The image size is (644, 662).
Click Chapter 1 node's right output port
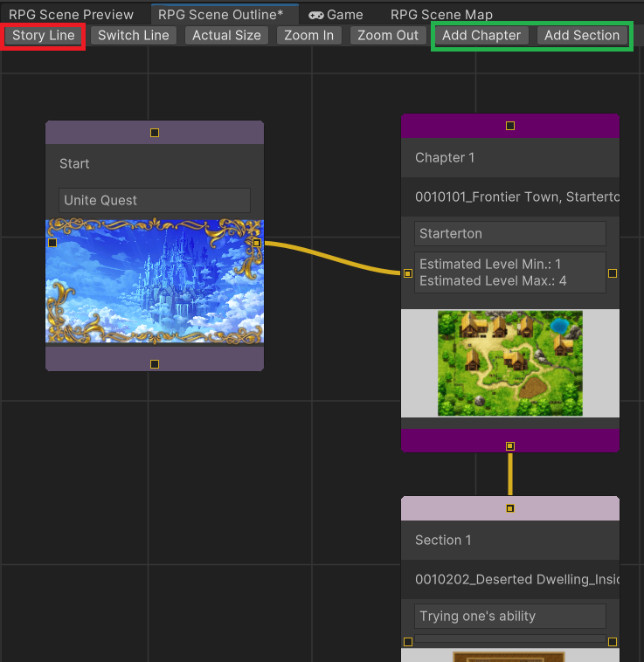tap(613, 273)
